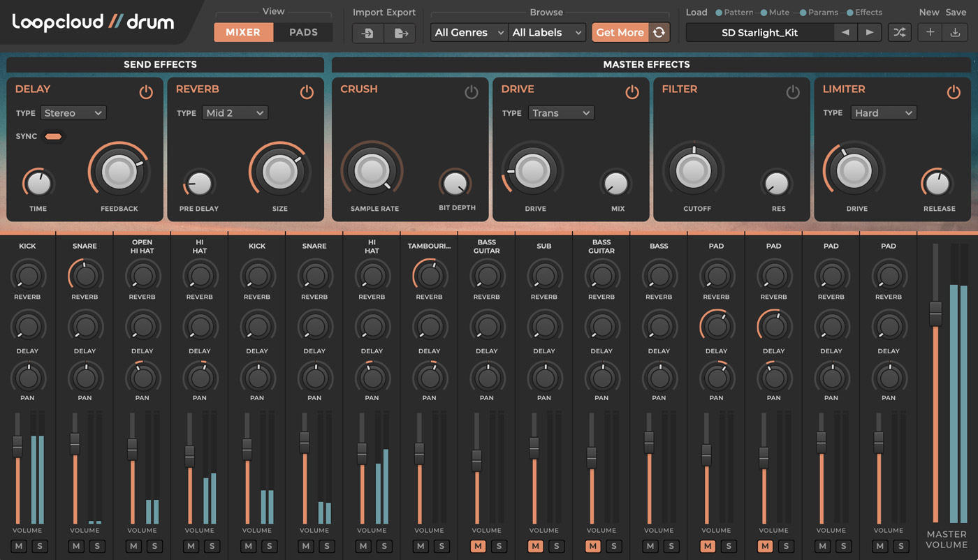Power on the Crush effect

coord(470,91)
